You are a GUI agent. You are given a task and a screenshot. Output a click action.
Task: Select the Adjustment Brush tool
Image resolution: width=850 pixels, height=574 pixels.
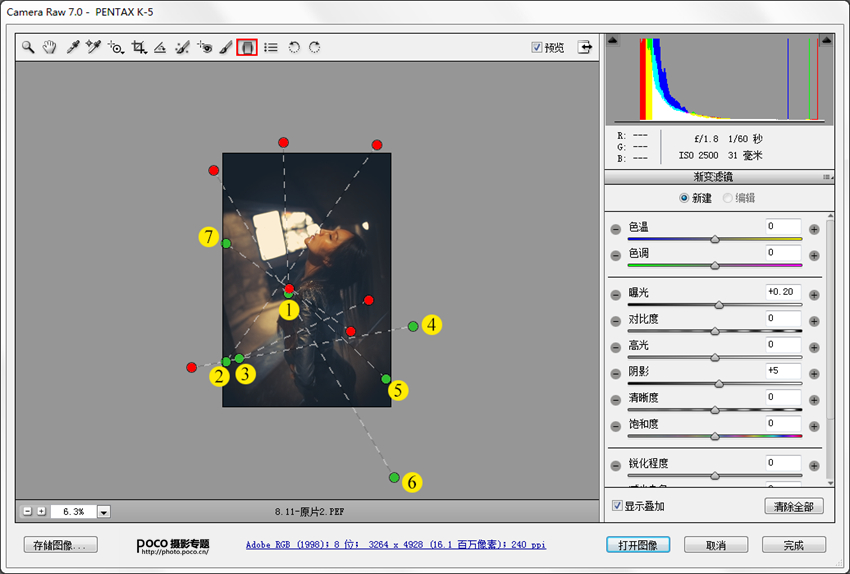click(x=226, y=47)
